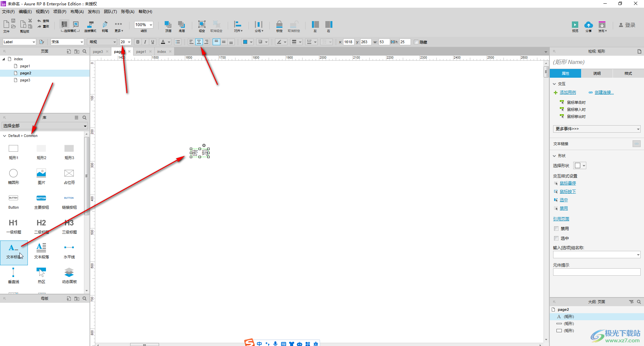Open the library selection (选择全部) dropdown

click(45, 126)
